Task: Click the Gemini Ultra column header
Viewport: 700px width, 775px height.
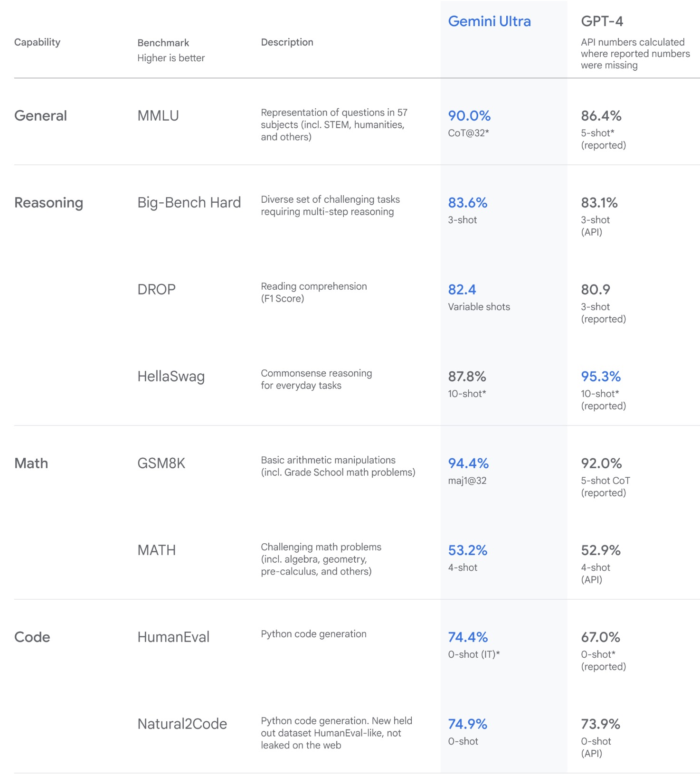Action: coord(489,21)
